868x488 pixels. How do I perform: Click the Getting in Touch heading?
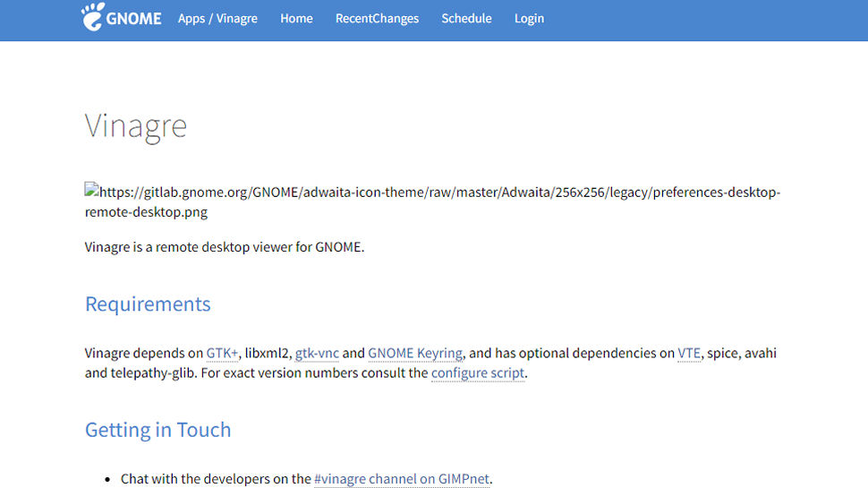[157, 430]
